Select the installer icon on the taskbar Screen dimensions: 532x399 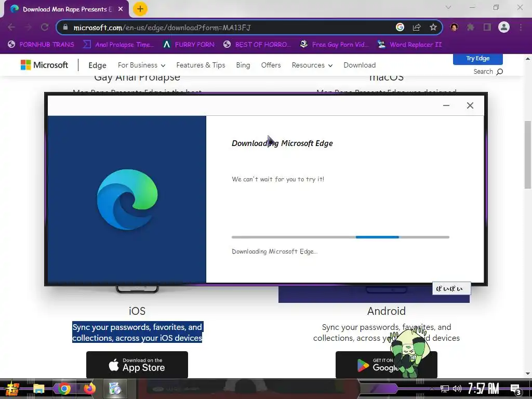point(115,389)
